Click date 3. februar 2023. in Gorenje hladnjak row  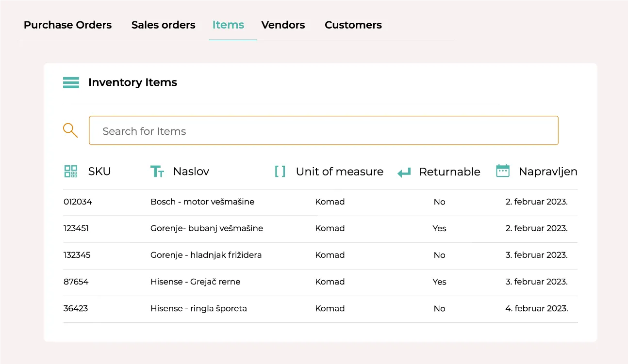click(537, 255)
